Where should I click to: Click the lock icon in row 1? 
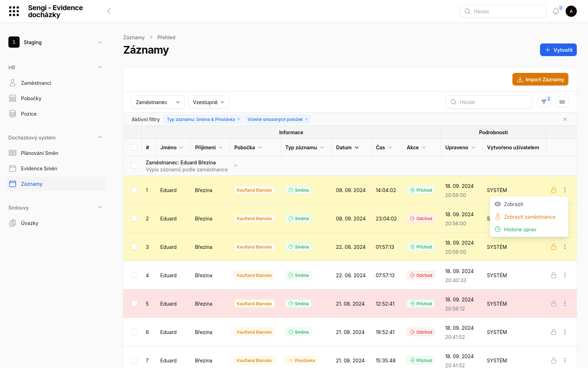(554, 190)
